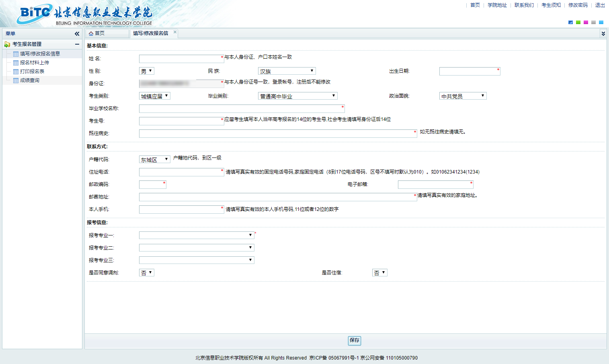The image size is (609, 364).
Task: Click the 打印报名表 page icon in sidebar
Action: [16, 72]
